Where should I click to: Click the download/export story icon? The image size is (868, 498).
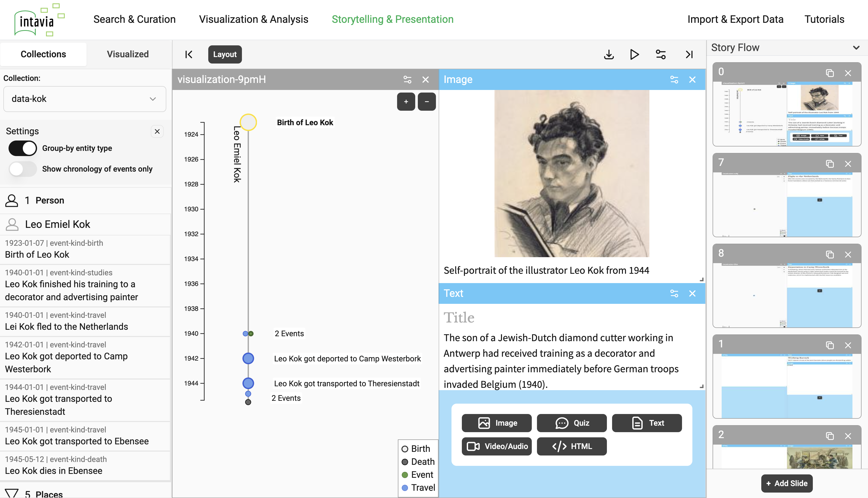[610, 54]
